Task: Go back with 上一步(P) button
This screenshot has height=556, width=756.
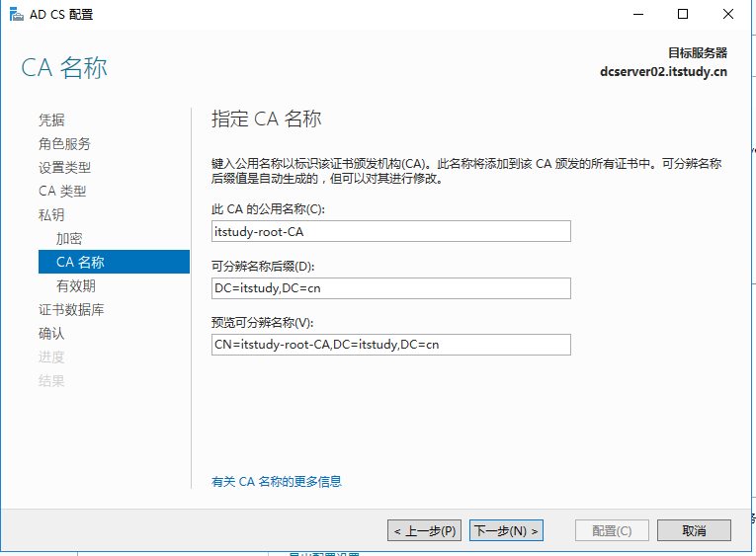Action: [x=424, y=530]
